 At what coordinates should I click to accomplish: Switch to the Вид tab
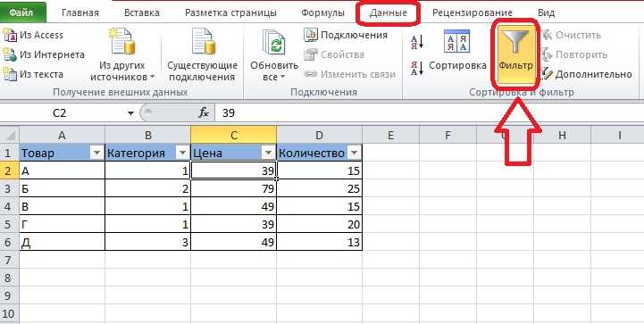546,12
